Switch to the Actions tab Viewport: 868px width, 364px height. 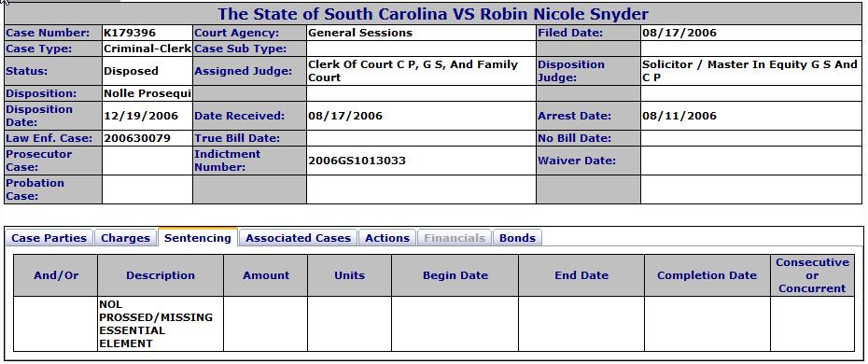tap(387, 238)
